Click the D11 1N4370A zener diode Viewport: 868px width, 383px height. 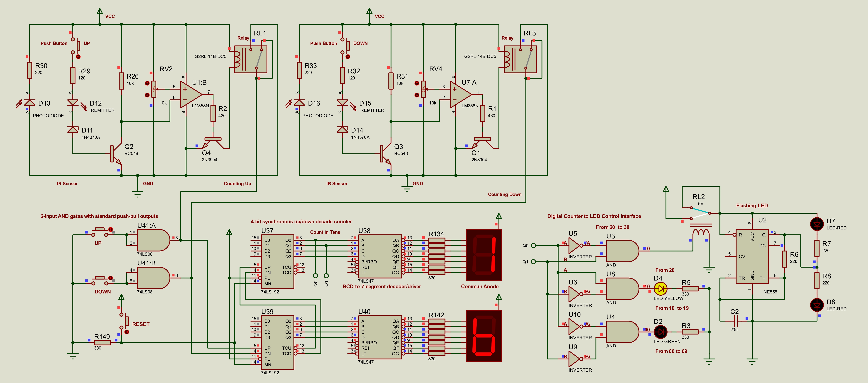click(x=73, y=129)
